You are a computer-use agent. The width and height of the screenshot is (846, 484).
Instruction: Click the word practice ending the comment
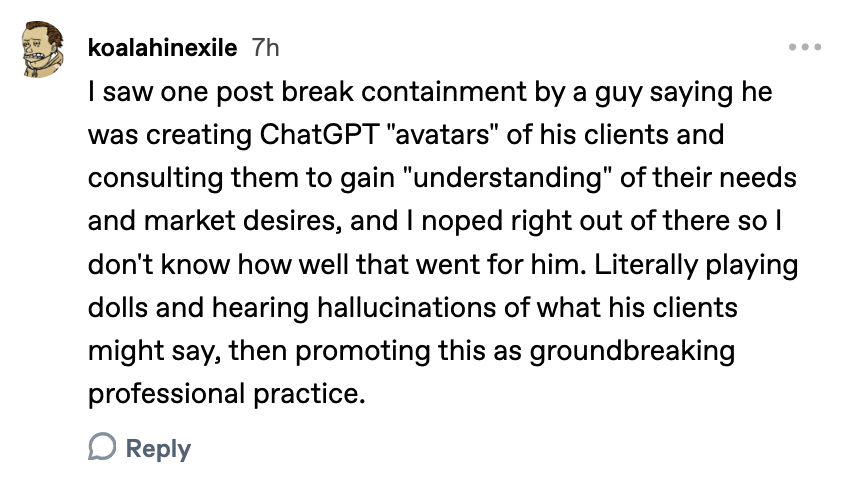(x=309, y=394)
